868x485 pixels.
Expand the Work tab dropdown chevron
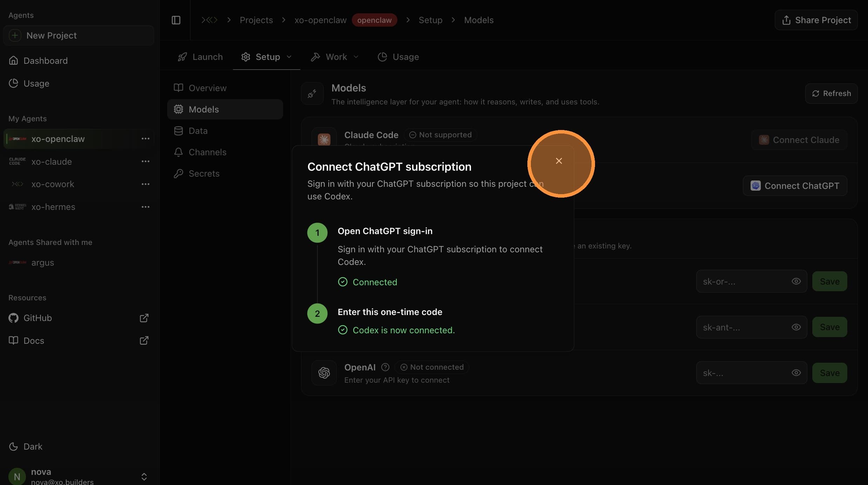[356, 57]
